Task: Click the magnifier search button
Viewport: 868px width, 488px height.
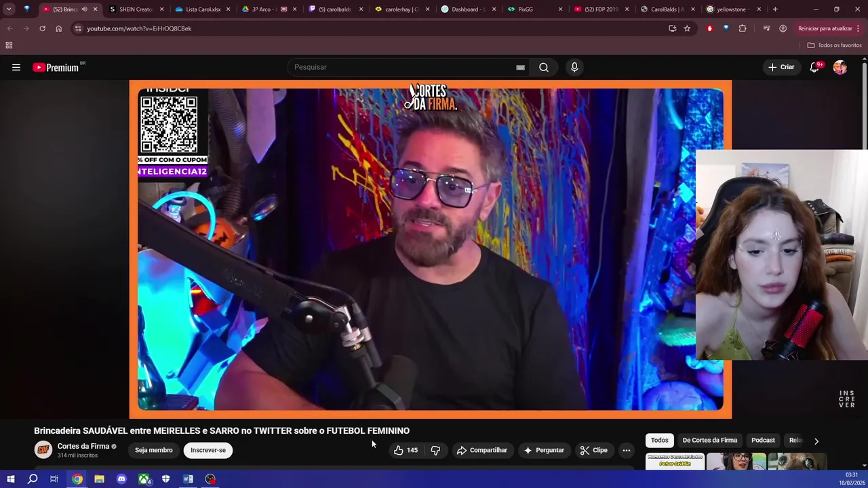Action: click(544, 67)
